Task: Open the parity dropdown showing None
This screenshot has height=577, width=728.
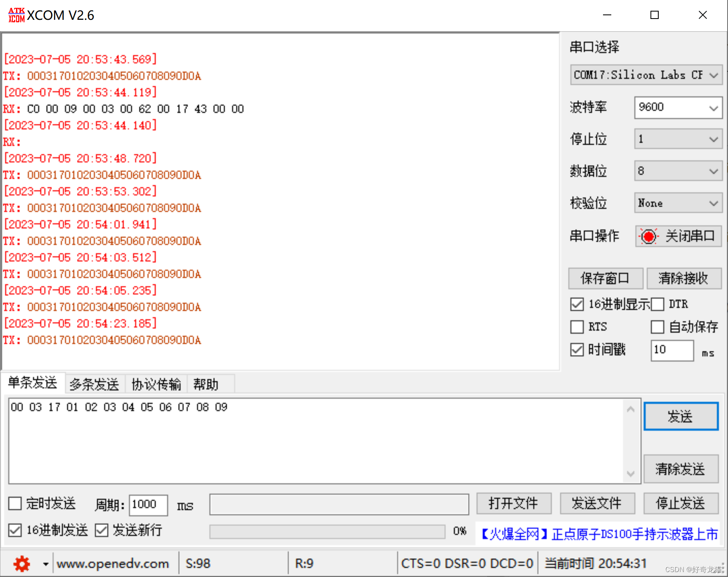Action: [678, 203]
